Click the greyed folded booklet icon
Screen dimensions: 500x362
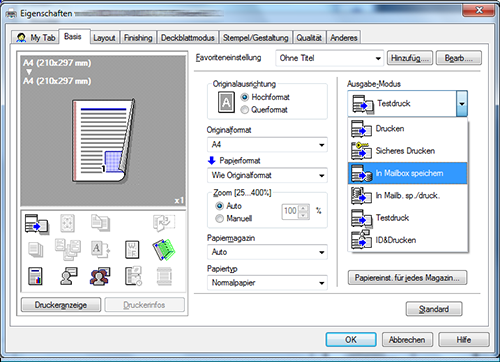click(164, 223)
